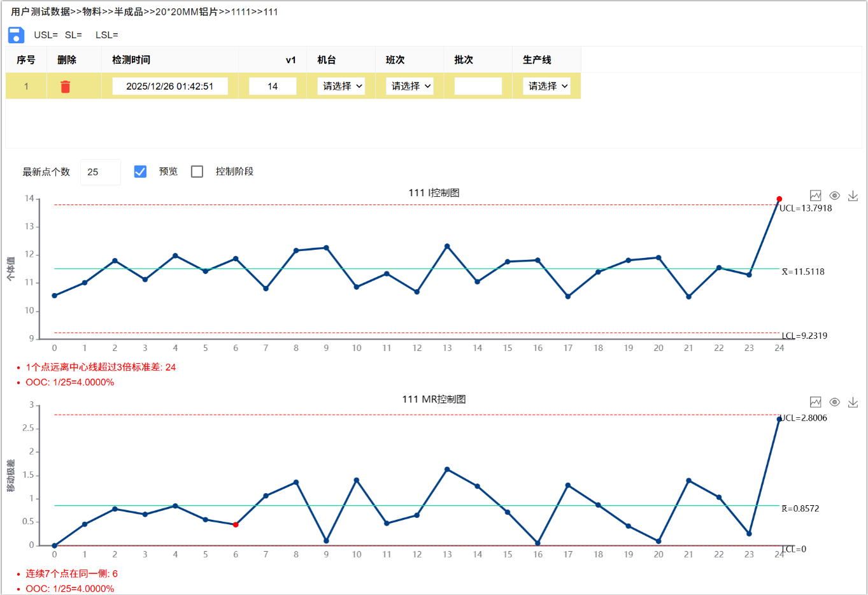Click the 半成品 breadcrumb link
The width and height of the screenshot is (868, 595).
[x=129, y=12]
